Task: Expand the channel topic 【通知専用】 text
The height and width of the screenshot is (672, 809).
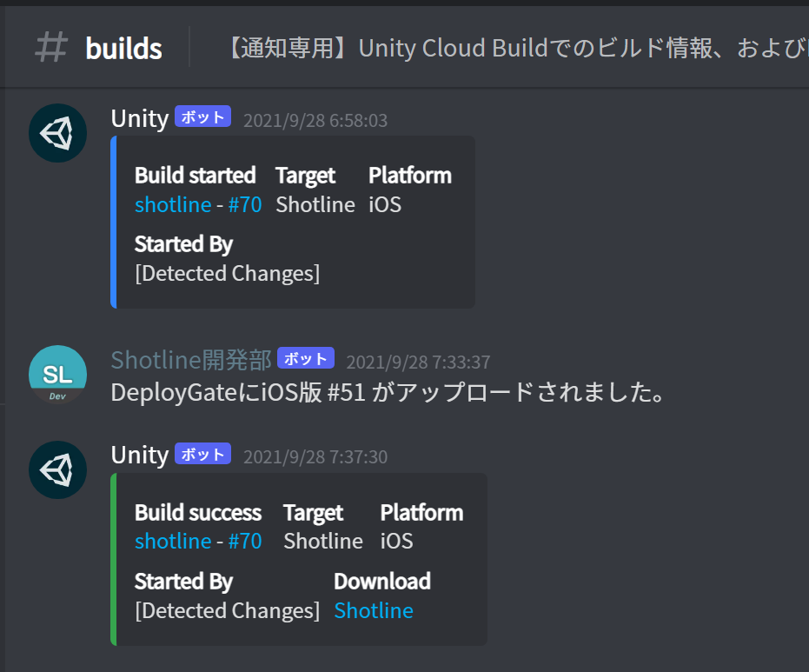Action: (x=516, y=48)
